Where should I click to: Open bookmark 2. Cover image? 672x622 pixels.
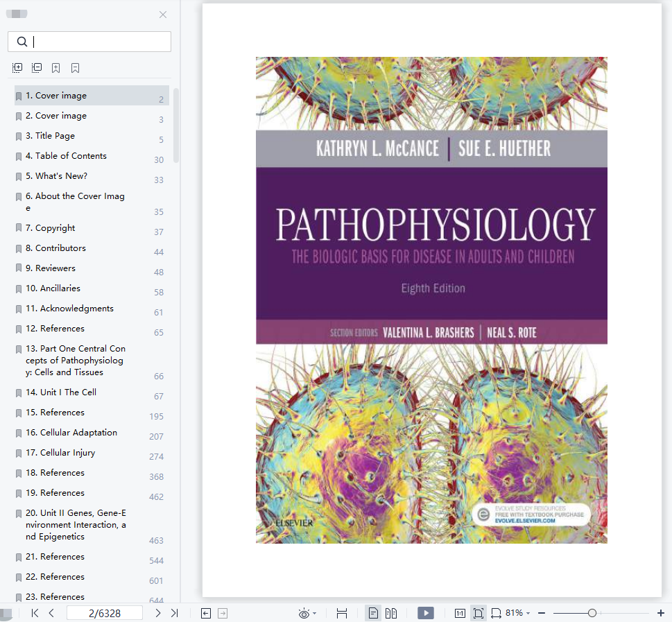click(x=92, y=116)
